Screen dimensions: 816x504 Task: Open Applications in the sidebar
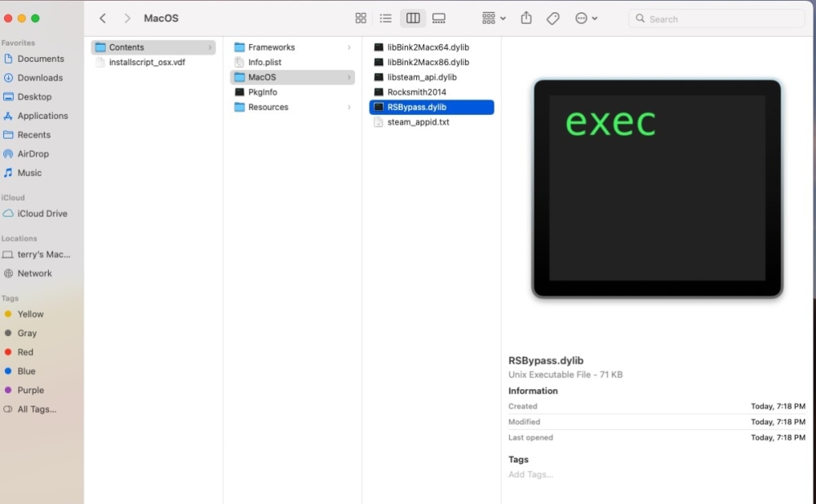pos(42,116)
